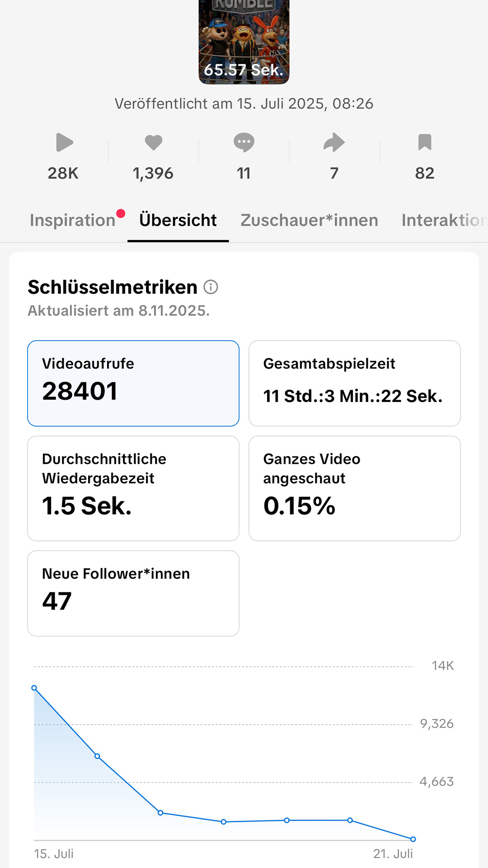This screenshot has width=488, height=868.
Task: Open the Zuschauer*innen tab
Action: click(310, 220)
